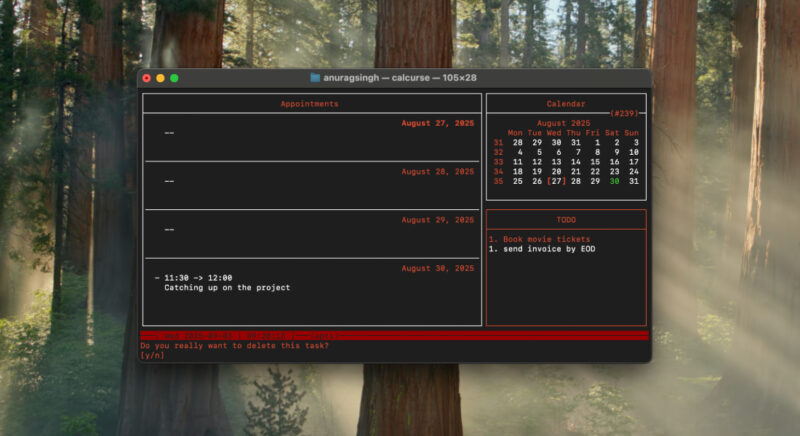Select the 'send invoice by EOD' TODO item
The width and height of the screenshot is (800, 436).
pyautogui.click(x=542, y=249)
